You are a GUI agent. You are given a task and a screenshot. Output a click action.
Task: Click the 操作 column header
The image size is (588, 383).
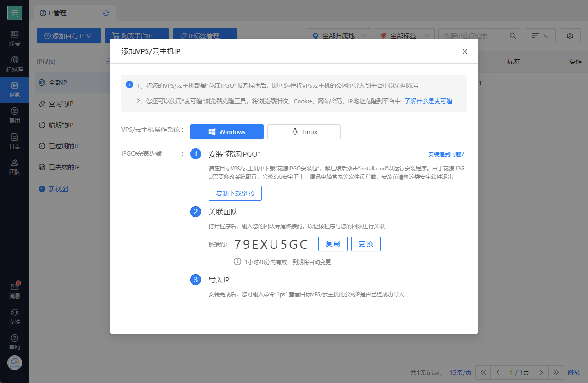pos(575,62)
